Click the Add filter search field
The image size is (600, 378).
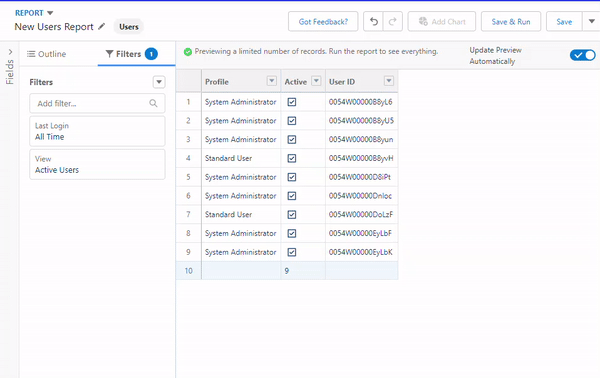coord(97,103)
